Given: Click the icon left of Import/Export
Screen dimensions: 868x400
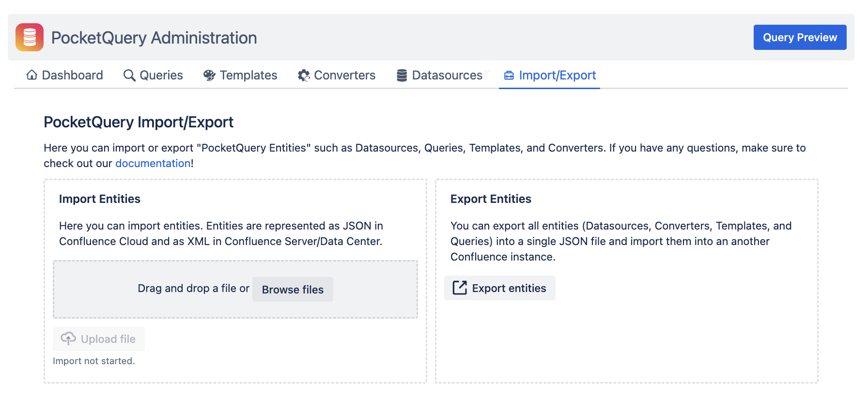Looking at the screenshot, I should coord(509,76).
